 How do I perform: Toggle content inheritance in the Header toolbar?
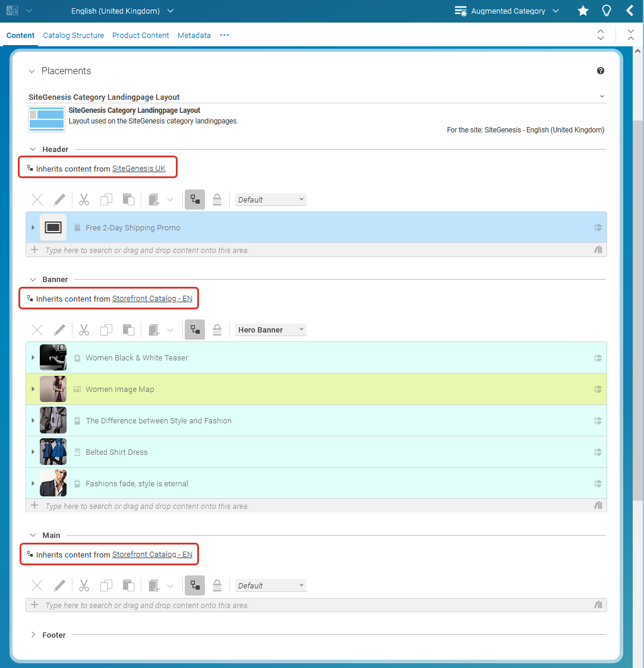click(194, 199)
